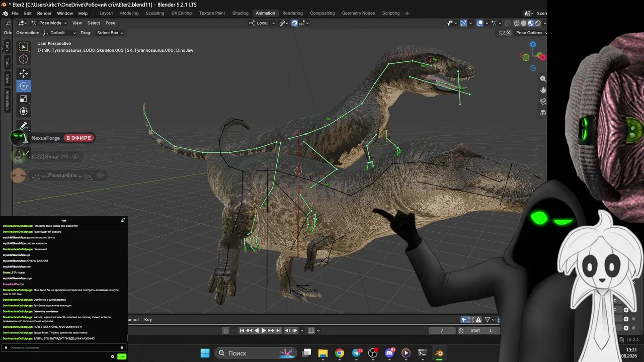Open Telegram from the taskbar
Screen dimensions: 644x362
[356, 353]
